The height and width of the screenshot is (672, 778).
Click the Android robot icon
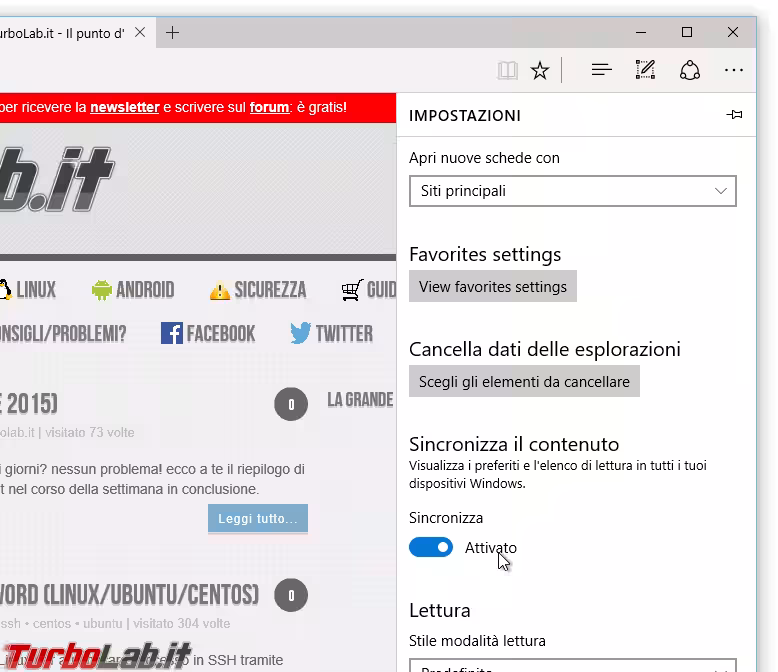(x=102, y=290)
